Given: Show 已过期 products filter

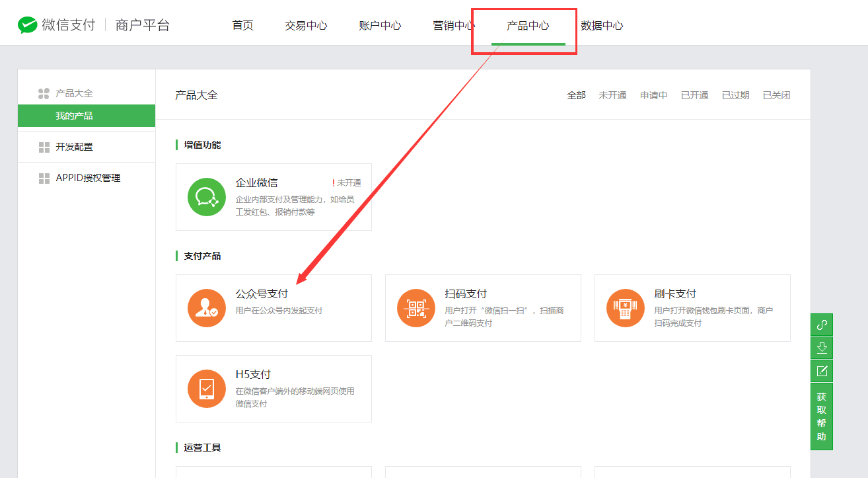Looking at the screenshot, I should coord(735,95).
